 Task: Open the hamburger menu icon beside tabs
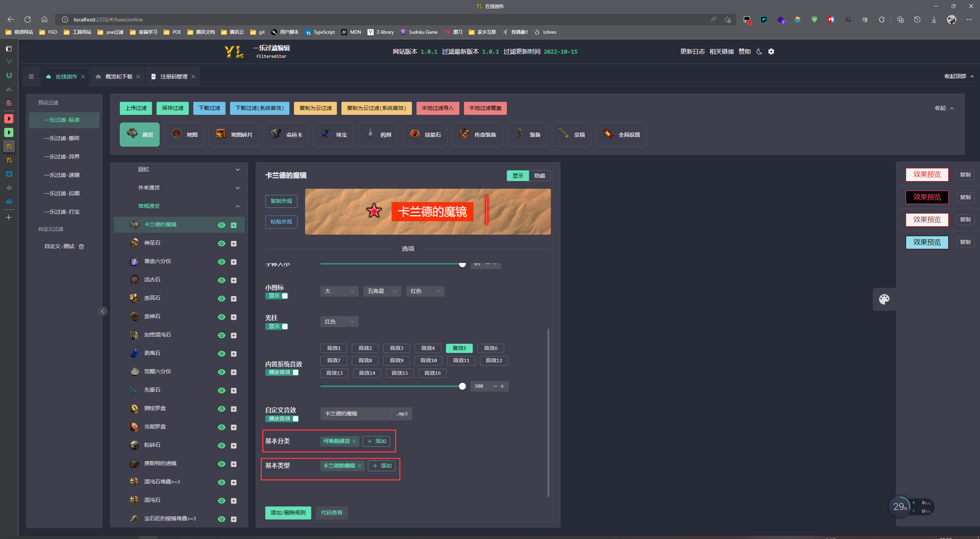coord(31,77)
